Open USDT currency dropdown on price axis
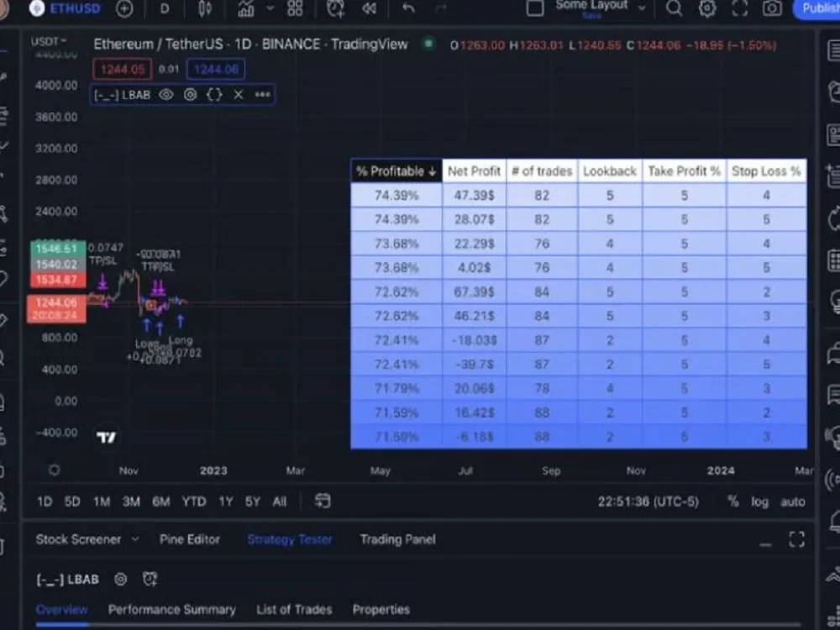 coord(48,41)
